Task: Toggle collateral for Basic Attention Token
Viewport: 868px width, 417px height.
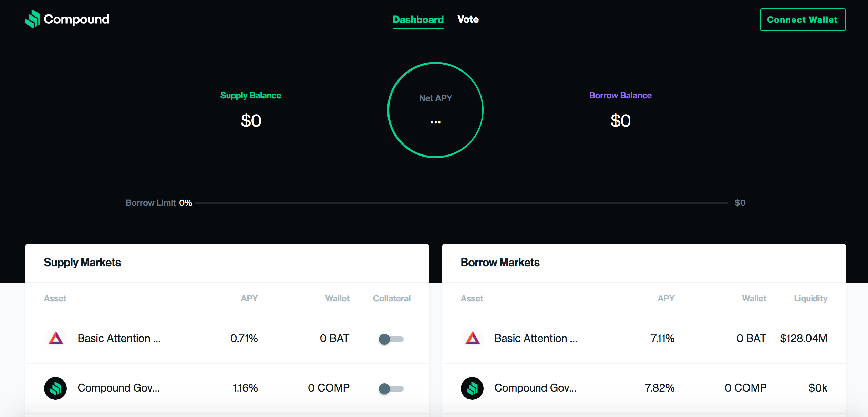Action: (391, 339)
